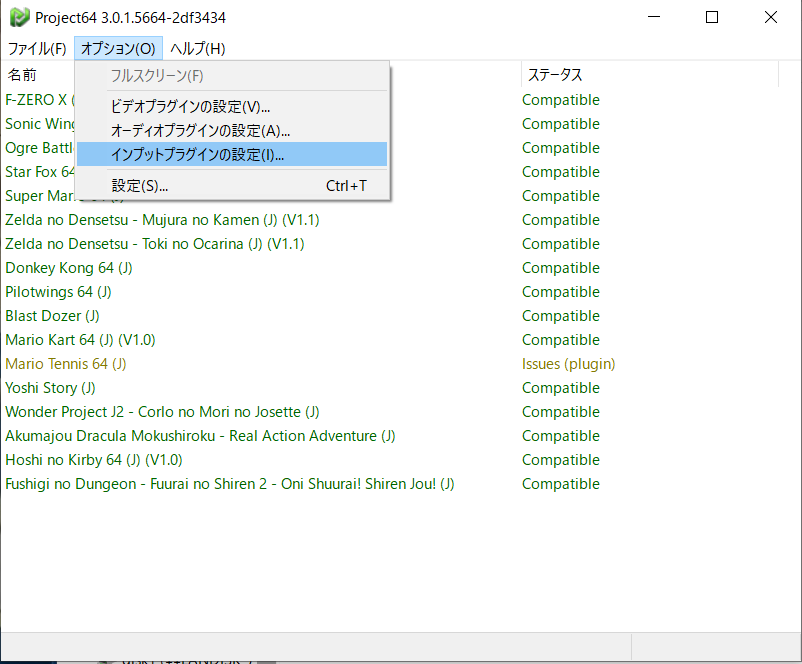Close the Project64 window
Viewport: 802px width, 664px height.
pos(771,17)
